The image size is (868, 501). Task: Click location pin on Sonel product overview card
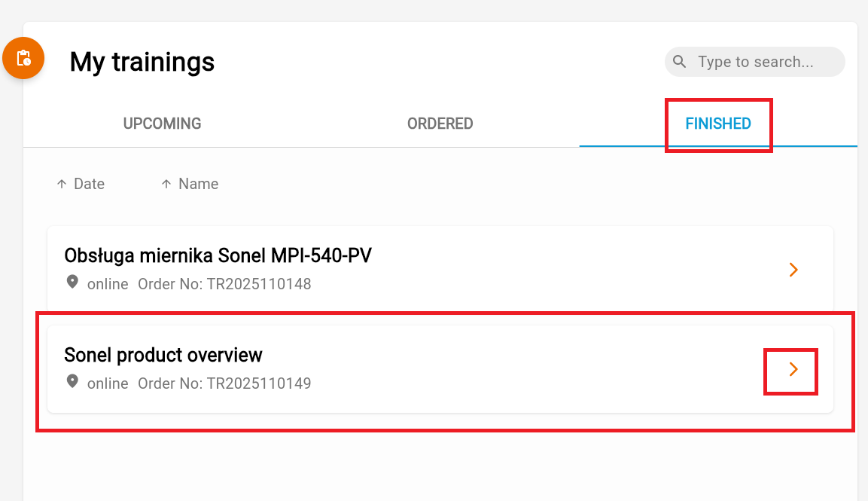[72, 382]
